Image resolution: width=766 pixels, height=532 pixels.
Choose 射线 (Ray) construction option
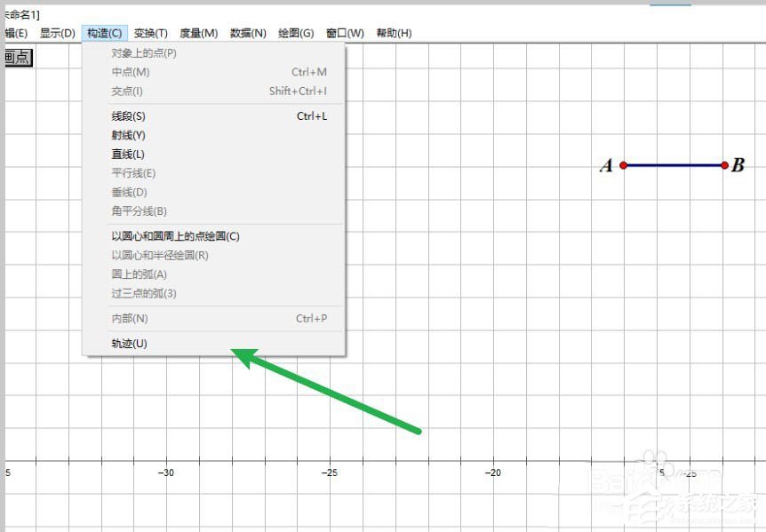click(127, 135)
